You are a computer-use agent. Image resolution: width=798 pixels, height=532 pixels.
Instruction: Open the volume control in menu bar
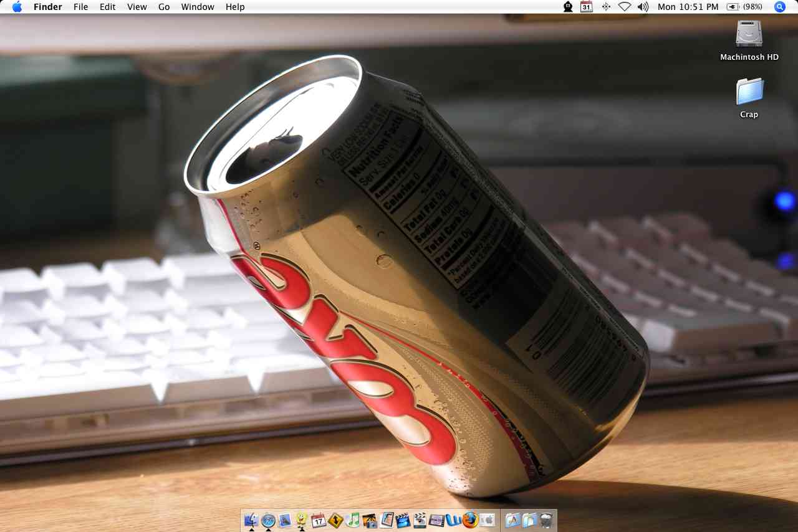tap(643, 7)
